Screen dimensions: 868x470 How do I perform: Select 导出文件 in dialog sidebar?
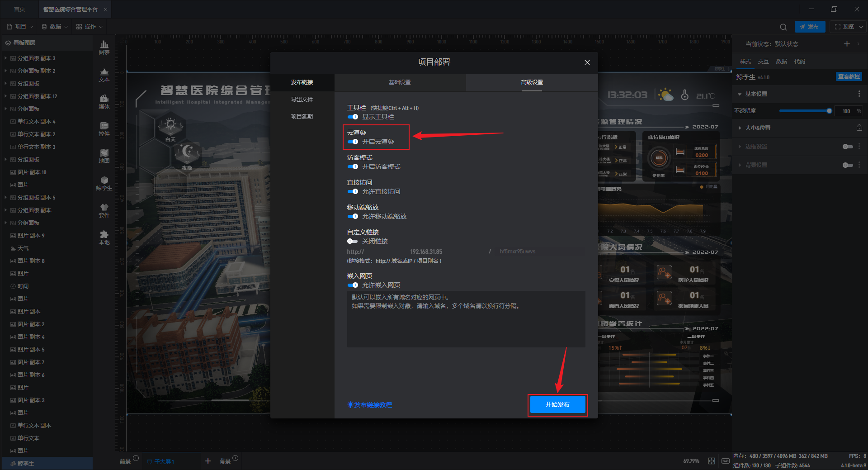pos(302,100)
